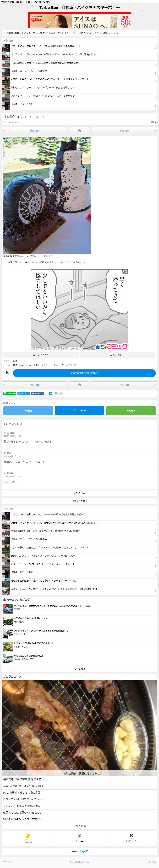Click the Facebook Like button
This screenshot has width=159, height=868.
[x=37, y=393]
